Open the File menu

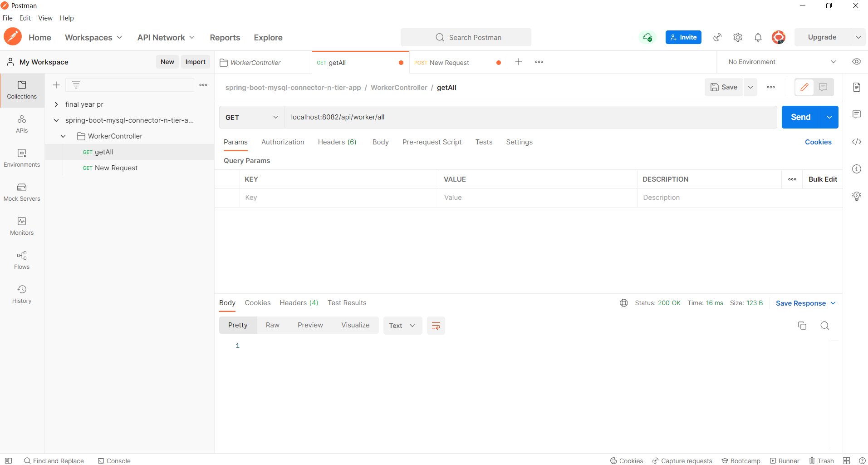click(x=8, y=18)
